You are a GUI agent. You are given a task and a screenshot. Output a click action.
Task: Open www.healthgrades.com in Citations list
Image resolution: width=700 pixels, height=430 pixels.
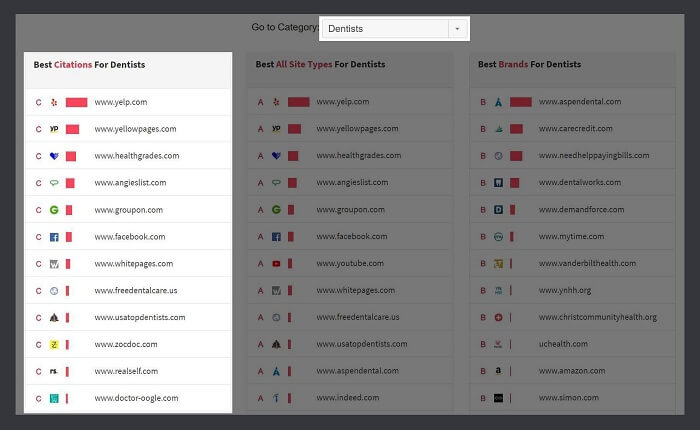137,156
